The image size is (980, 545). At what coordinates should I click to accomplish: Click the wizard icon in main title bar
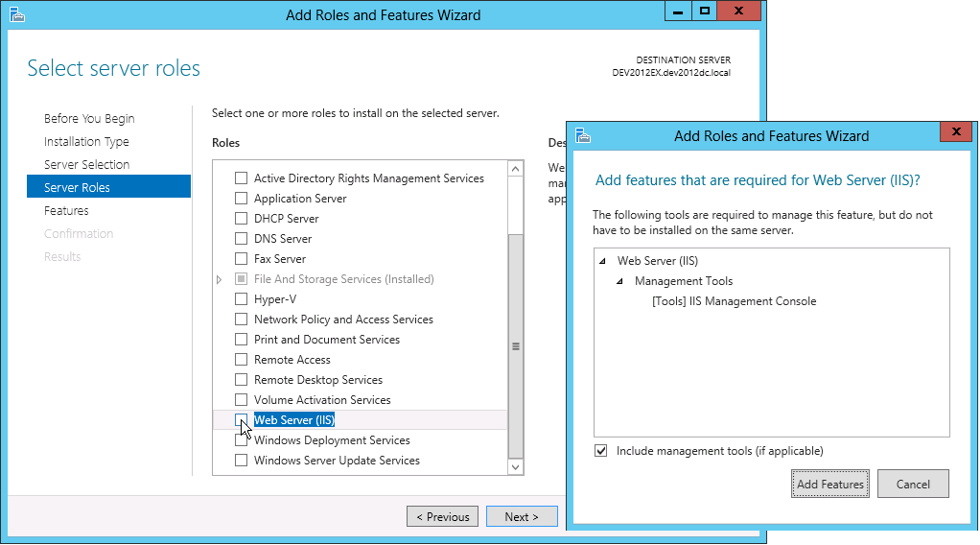[x=16, y=14]
